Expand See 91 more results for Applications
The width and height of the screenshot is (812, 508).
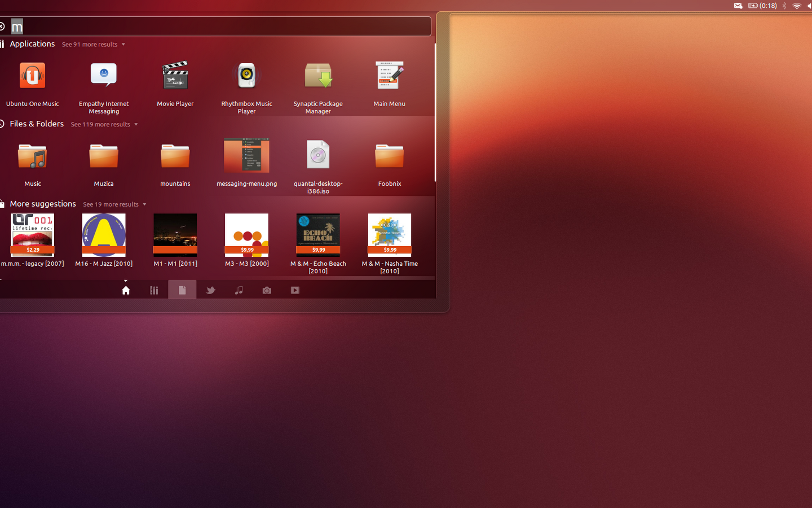93,45
